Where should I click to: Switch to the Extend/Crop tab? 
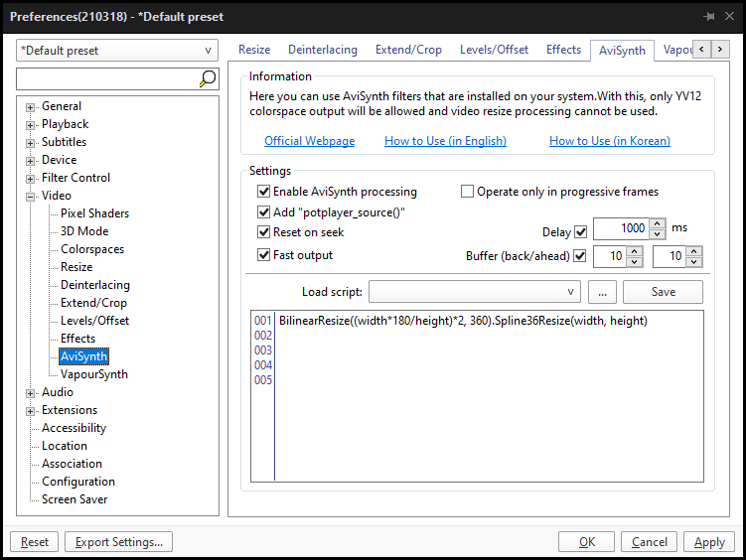[408, 50]
